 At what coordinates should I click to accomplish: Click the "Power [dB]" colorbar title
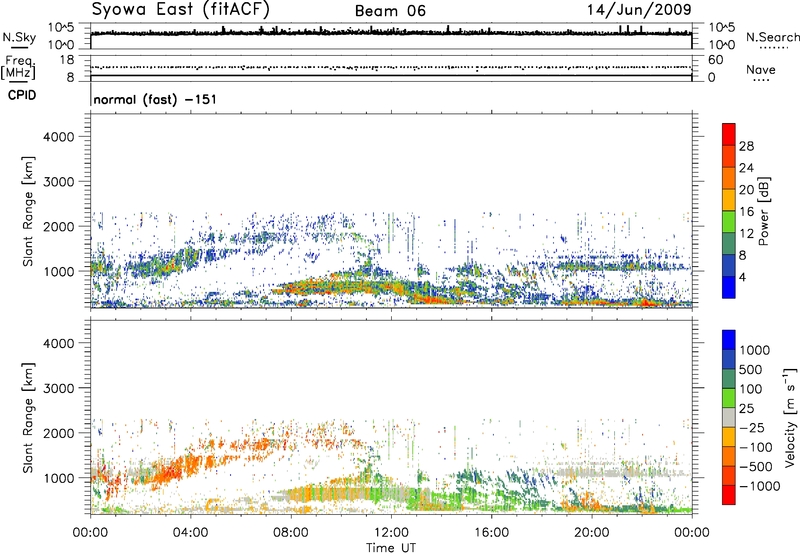click(764, 211)
